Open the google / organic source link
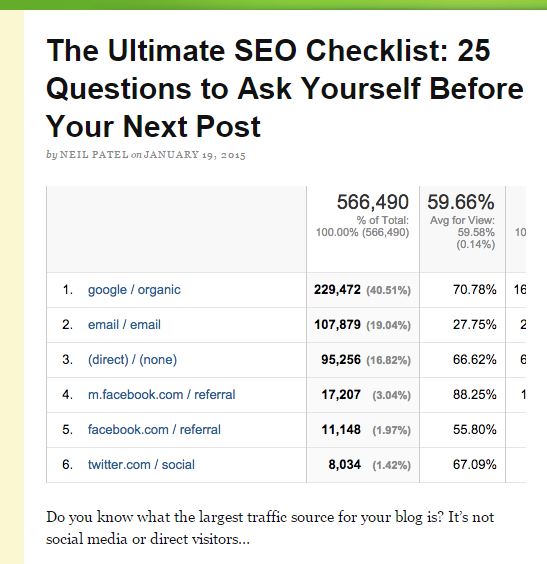 click(134, 290)
